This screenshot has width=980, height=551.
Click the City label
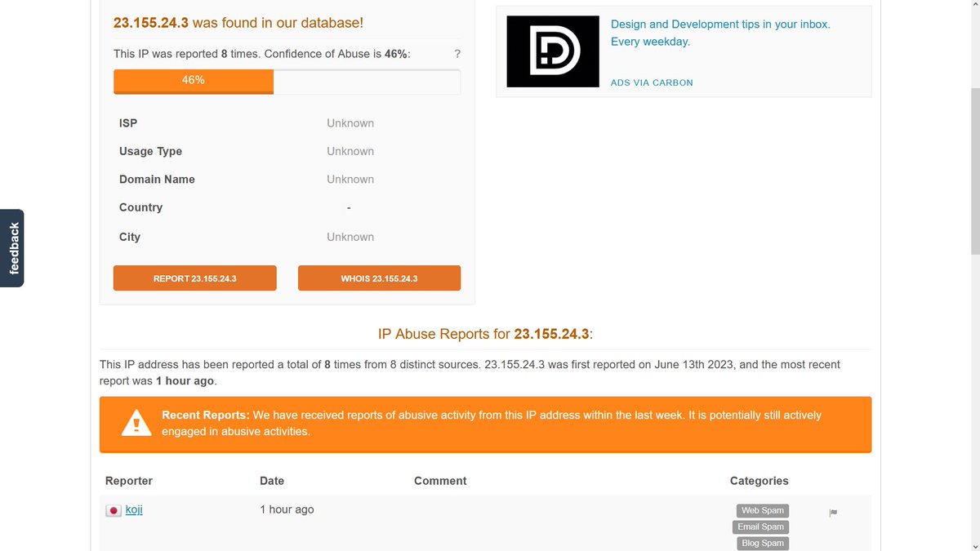[130, 237]
